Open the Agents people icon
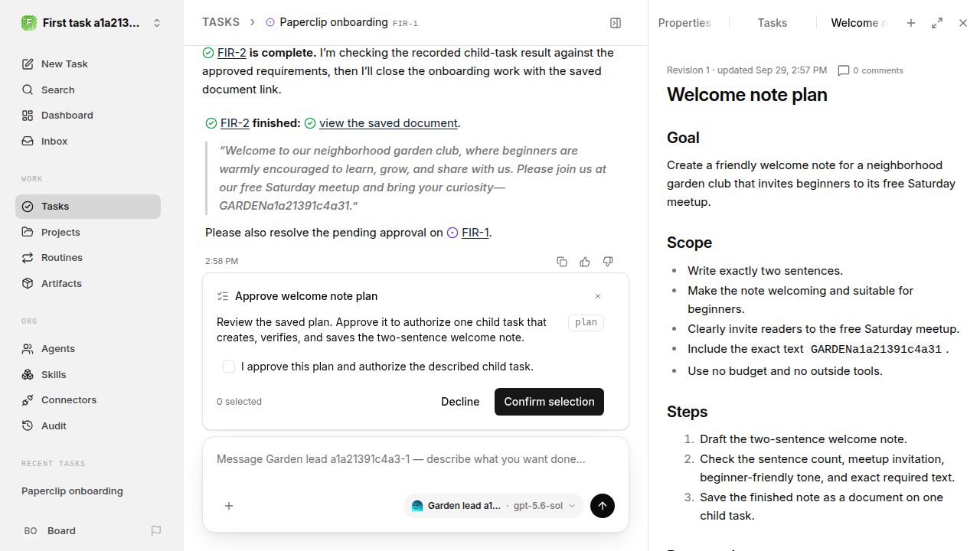This screenshot has height=551, width=980. 28,349
